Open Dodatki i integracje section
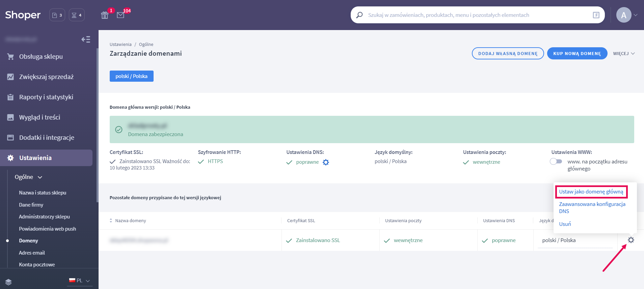This screenshot has height=289, width=644. click(46, 137)
